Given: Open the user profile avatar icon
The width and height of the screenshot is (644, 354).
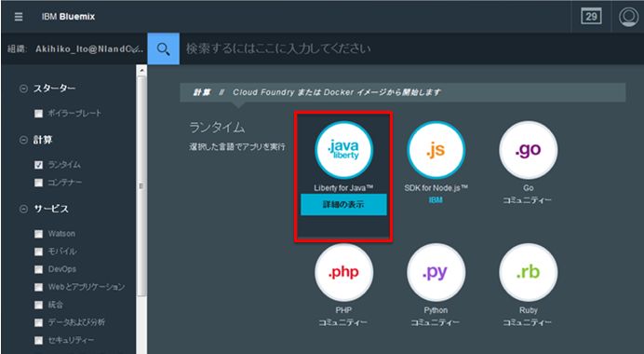Looking at the screenshot, I should pyautogui.click(x=628, y=17).
